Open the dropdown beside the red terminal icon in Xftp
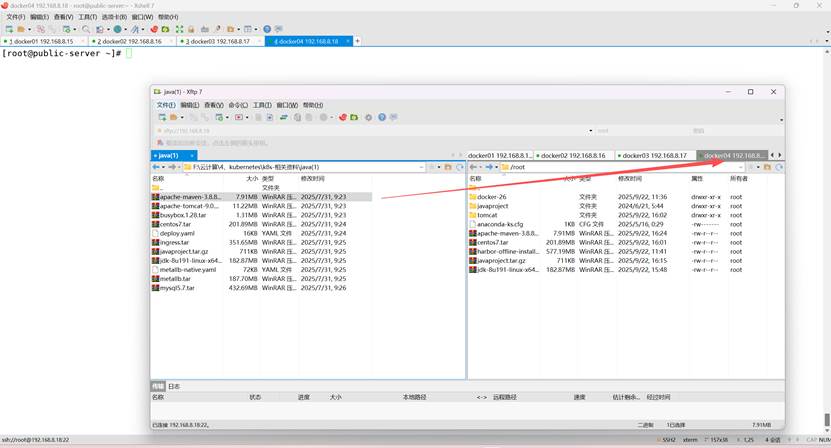 [x=247, y=118]
